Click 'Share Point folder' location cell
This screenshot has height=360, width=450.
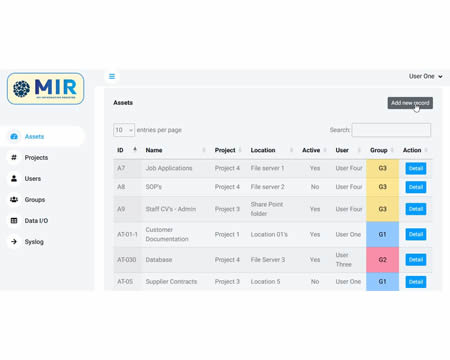267,209
